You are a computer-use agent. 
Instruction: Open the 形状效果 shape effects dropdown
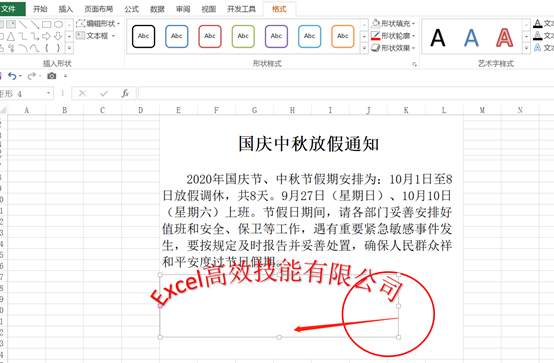[393, 48]
